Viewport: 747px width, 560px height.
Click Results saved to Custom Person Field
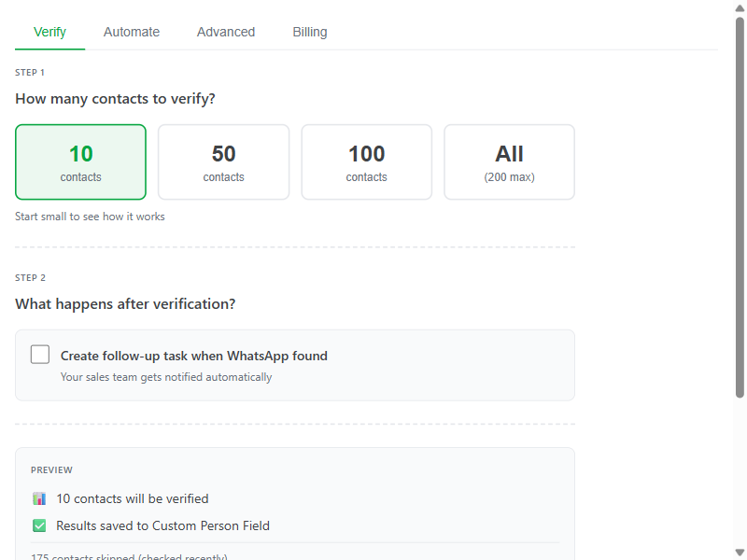click(x=162, y=525)
